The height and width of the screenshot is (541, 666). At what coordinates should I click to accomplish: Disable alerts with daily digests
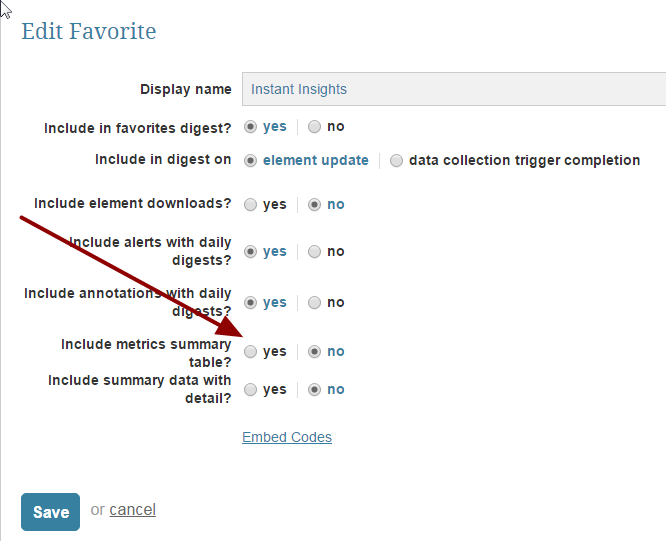click(315, 252)
